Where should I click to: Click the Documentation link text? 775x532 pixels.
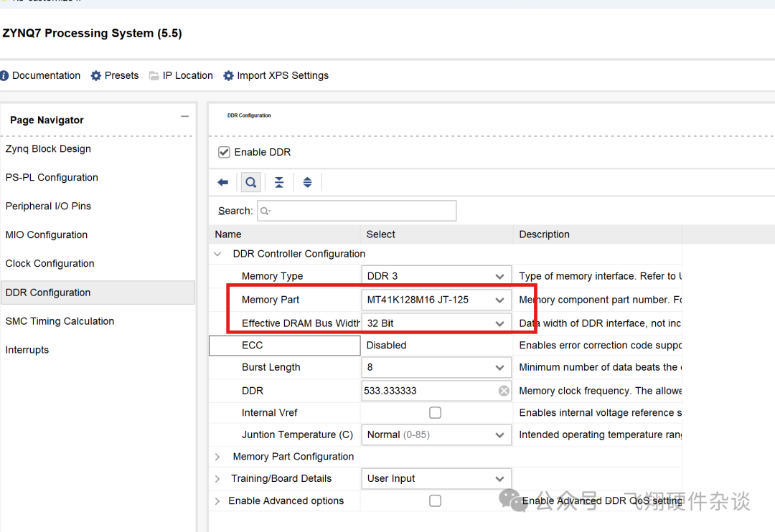pyautogui.click(x=46, y=75)
